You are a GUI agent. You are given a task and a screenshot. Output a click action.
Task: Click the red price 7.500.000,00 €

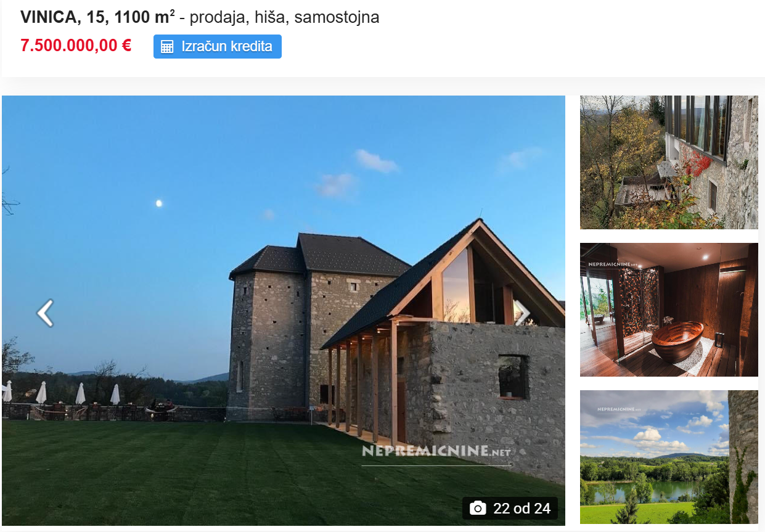point(76,46)
